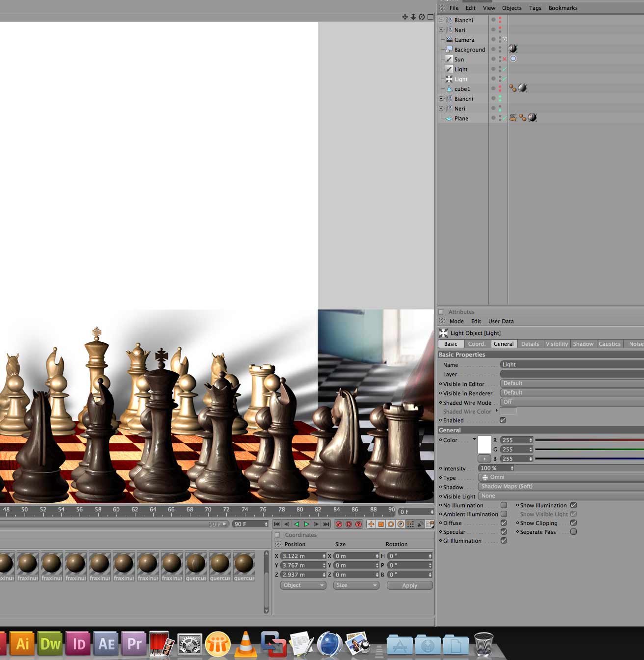Click the viewport move camera icon
644x660 pixels.
405,17
